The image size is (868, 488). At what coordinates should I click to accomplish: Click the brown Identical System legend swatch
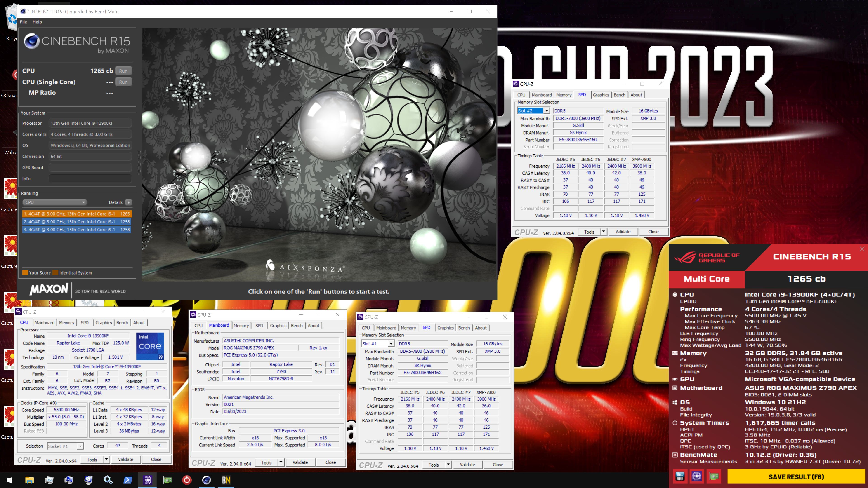click(55, 273)
